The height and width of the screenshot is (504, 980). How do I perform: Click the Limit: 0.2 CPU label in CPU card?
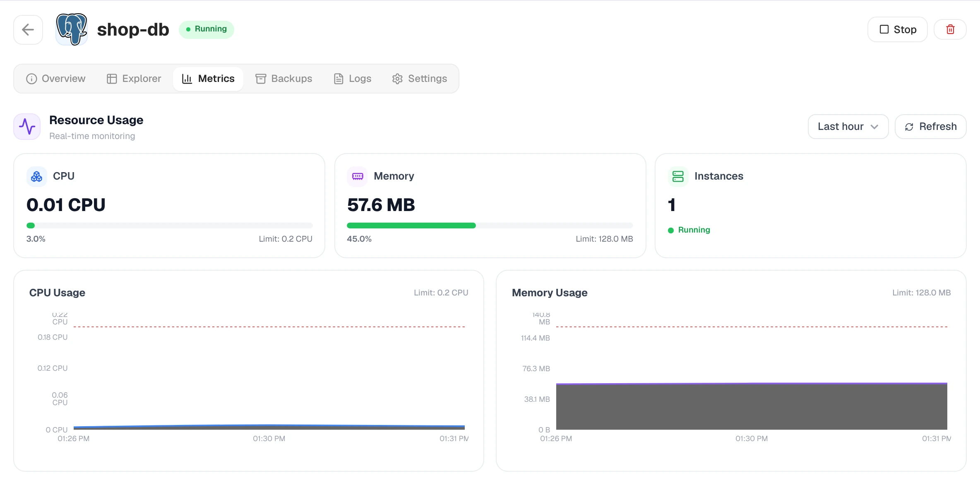click(x=286, y=239)
